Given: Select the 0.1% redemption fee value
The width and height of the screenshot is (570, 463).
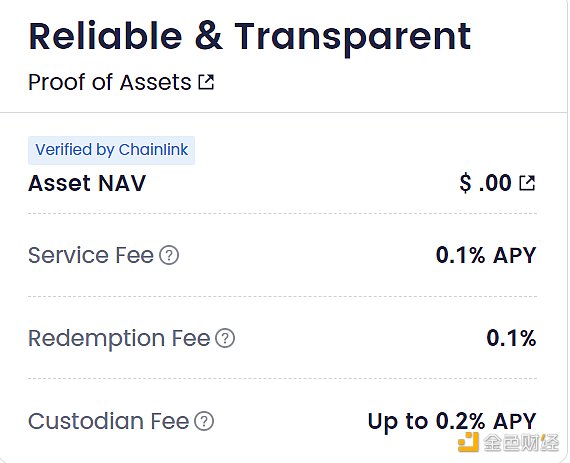Looking at the screenshot, I should pos(511,338).
